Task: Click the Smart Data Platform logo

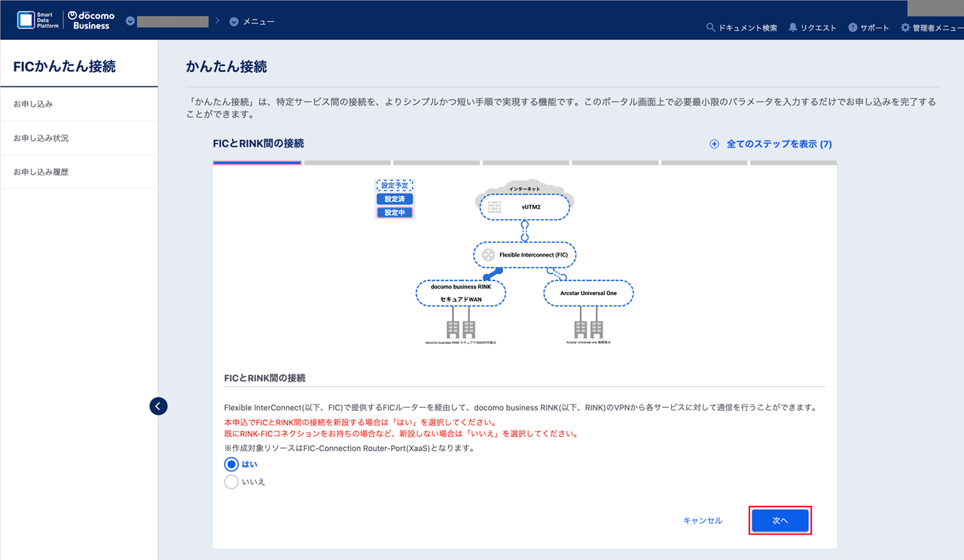Action: point(38,20)
